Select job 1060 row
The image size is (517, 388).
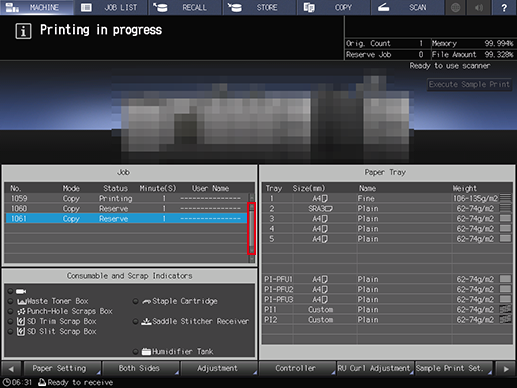coord(126,209)
